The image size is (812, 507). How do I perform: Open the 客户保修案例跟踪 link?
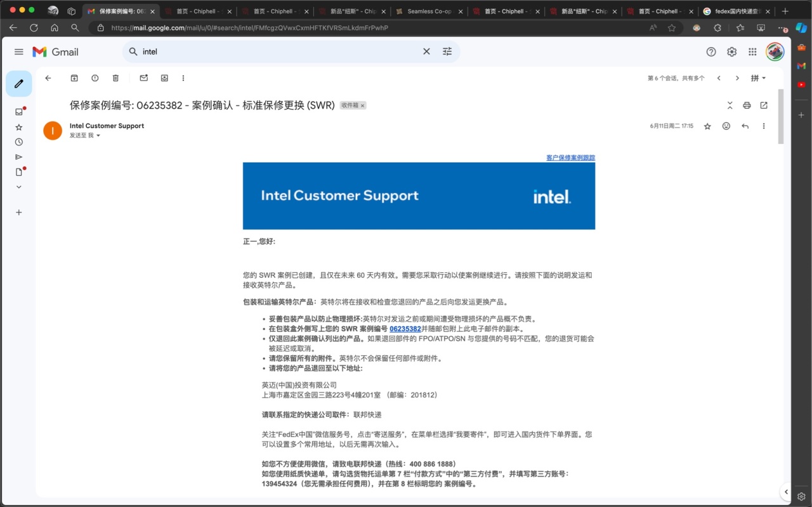[x=570, y=157]
